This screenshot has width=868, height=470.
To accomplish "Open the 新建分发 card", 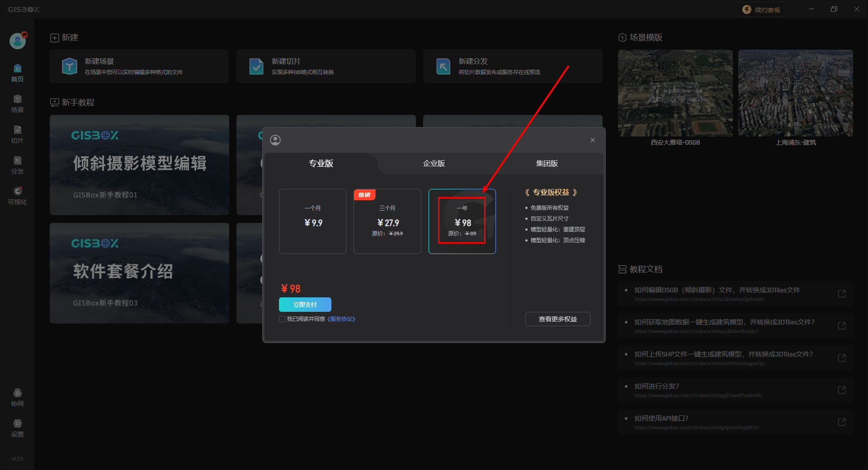I will pos(513,66).
